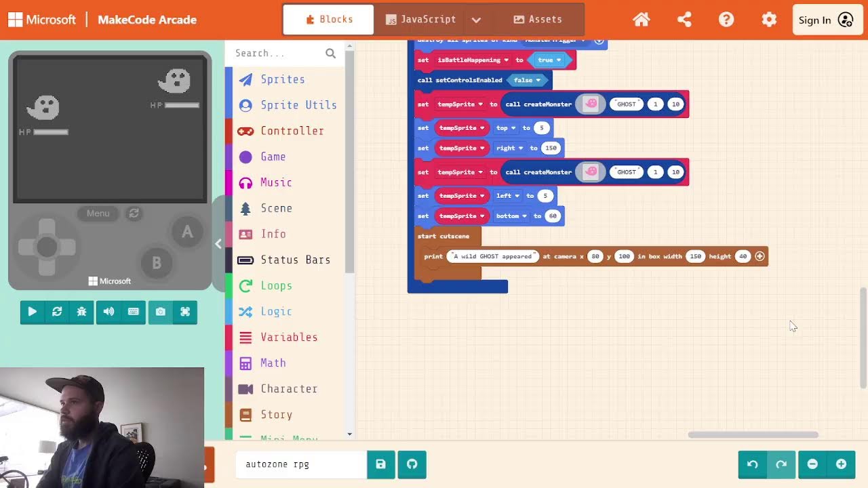Open the Assets tab
This screenshot has width=868, height=488.
click(538, 20)
